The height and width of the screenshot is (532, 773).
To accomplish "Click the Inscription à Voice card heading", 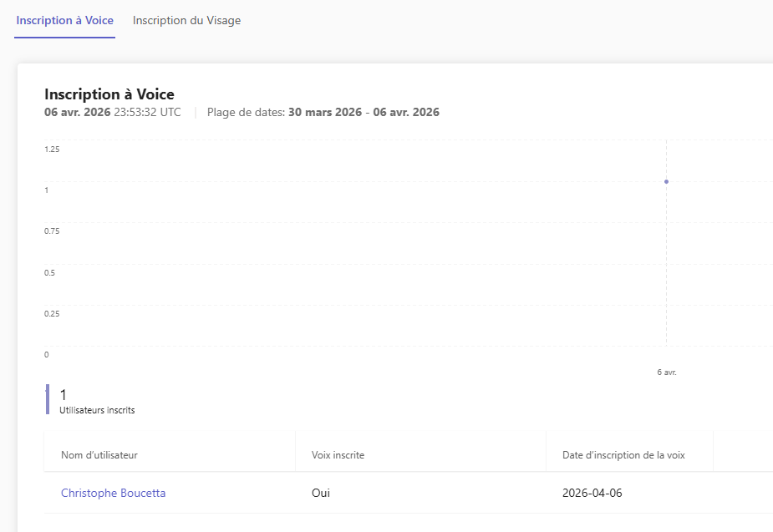I will coord(109,94).
